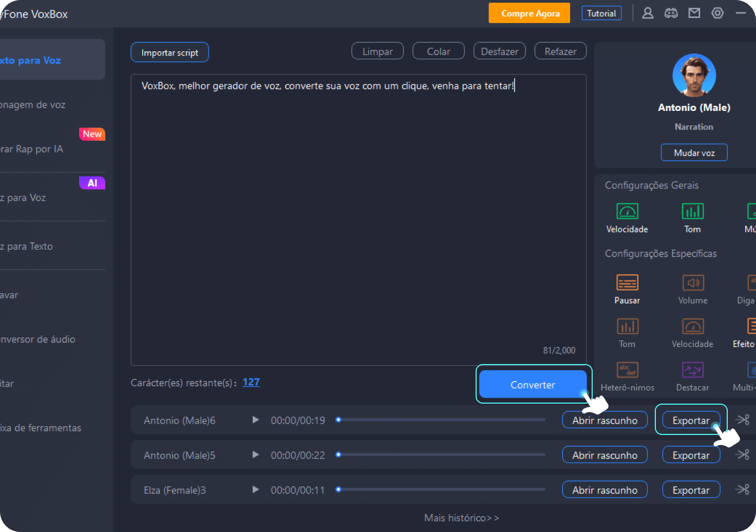Seek in Elza (Female)3 progress slider
The image size is (756, 532).
point(441,489)
